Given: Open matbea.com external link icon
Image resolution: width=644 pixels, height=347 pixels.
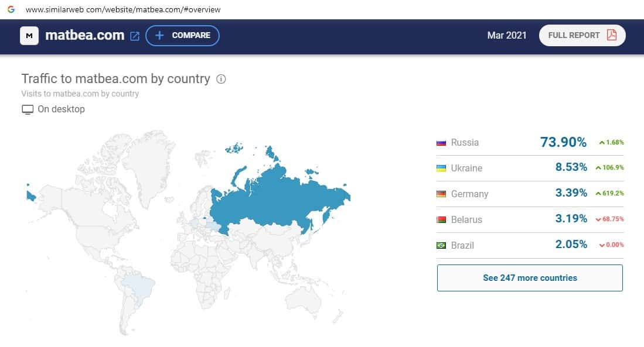Looking at the screenshot, I should pyautogui.click(x=135, y=36).
